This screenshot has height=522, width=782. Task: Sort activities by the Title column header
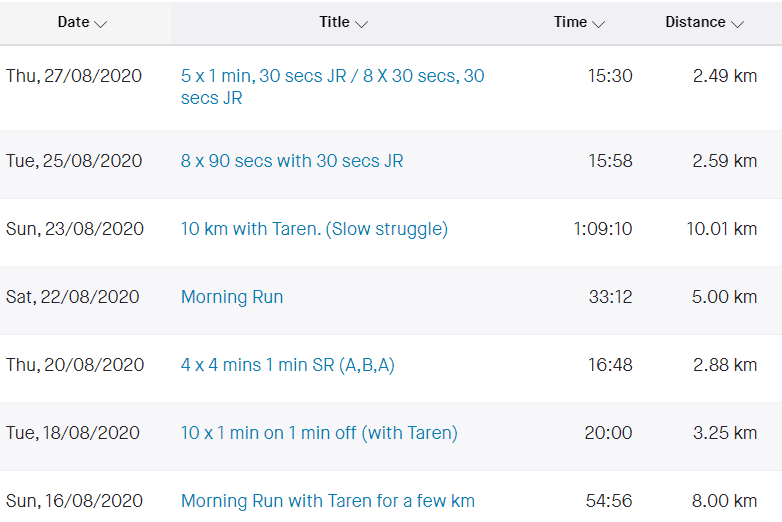[x=344, y=22]
